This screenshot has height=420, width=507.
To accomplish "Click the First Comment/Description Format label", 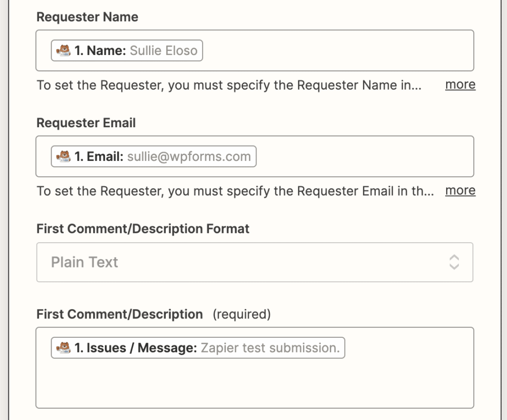I will [143, 229].
